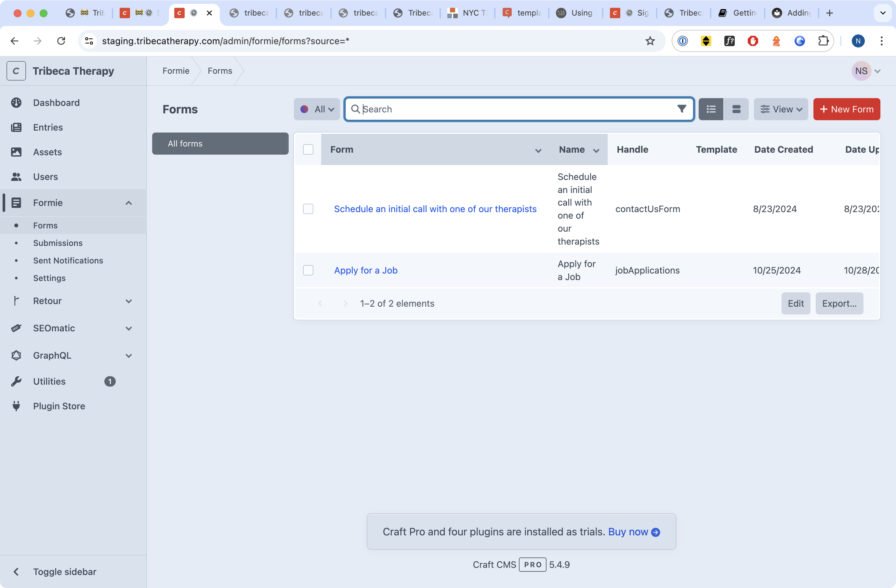
Task: Click the Tribeca Therapy site logo icon
Action: tap(16, 71)
